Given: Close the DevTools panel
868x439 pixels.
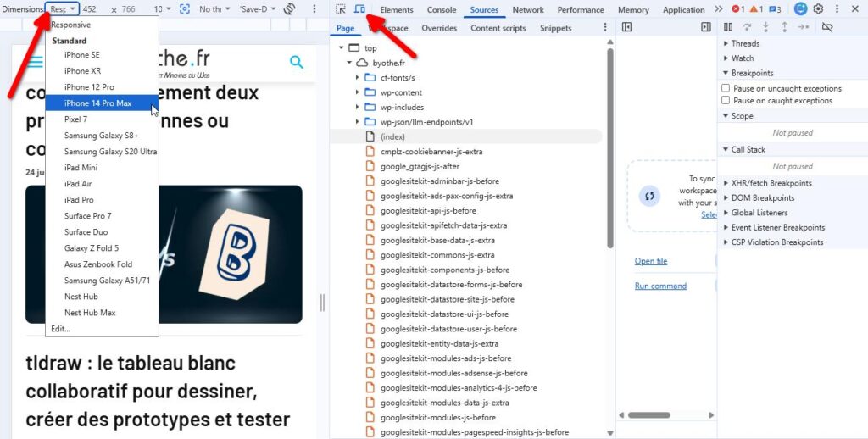Looking at the screenshot, I should click(854, 8).
